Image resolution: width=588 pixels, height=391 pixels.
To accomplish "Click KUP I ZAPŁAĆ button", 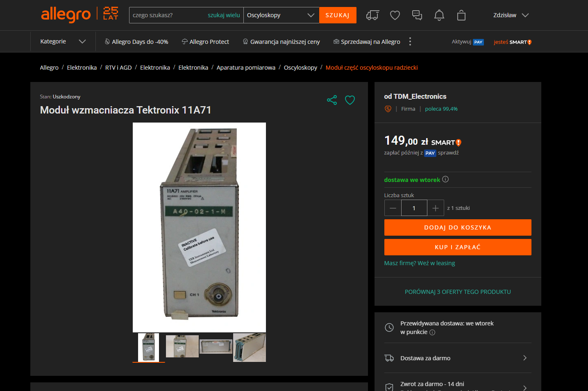I will coord(458,247).
